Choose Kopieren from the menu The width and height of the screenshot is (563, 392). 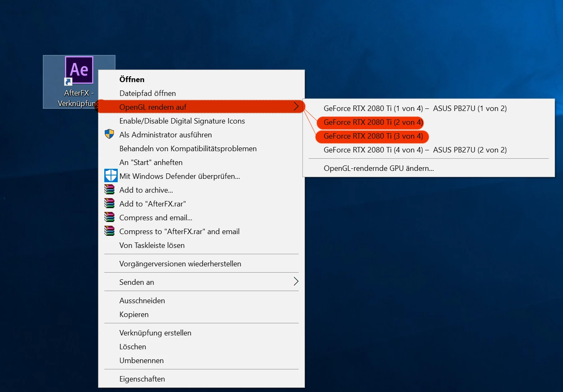(201, 314)
